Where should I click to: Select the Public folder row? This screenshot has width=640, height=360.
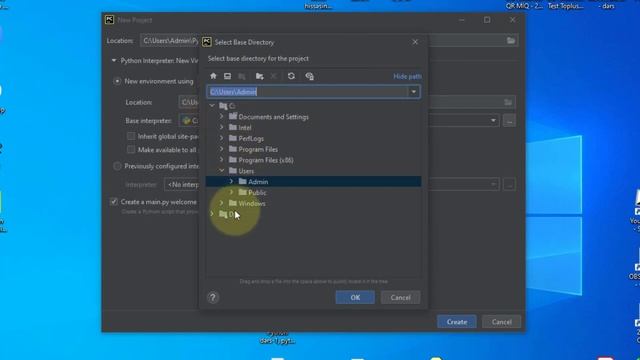[x=313, y=192]
